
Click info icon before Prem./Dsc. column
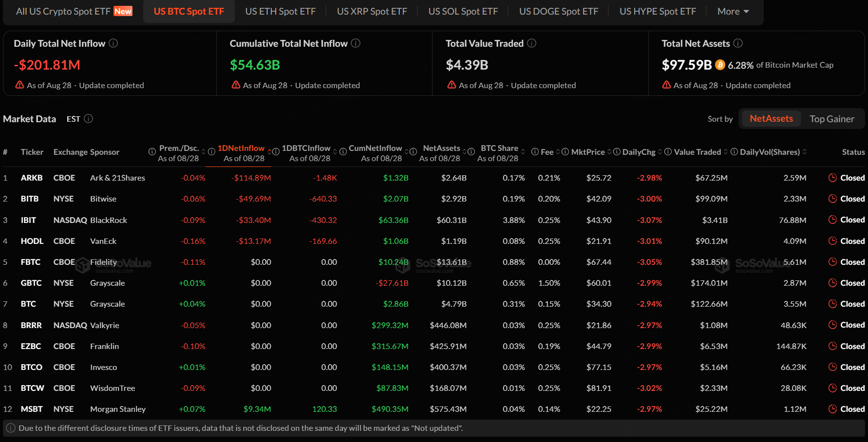click(x=152, y=152)
